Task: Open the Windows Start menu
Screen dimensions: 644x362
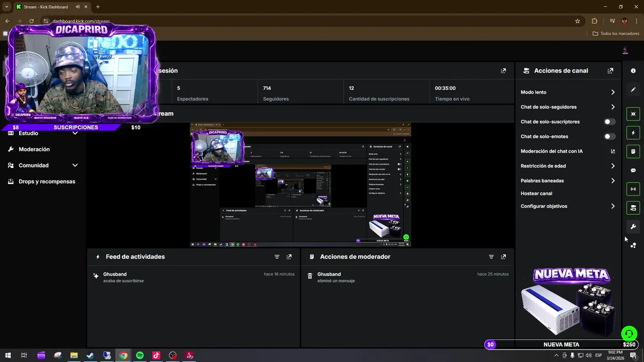Action: coord(8,355)
